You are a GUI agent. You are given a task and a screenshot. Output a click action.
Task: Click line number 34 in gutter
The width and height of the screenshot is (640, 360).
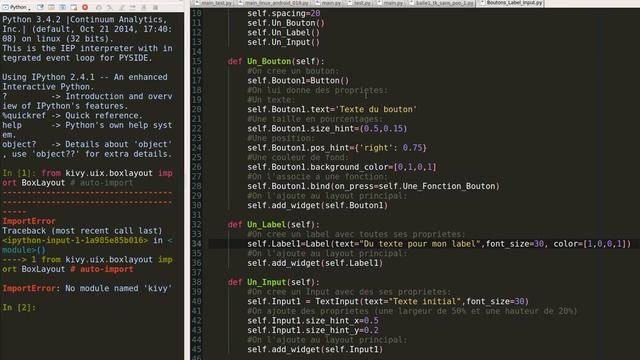(197, 244)
